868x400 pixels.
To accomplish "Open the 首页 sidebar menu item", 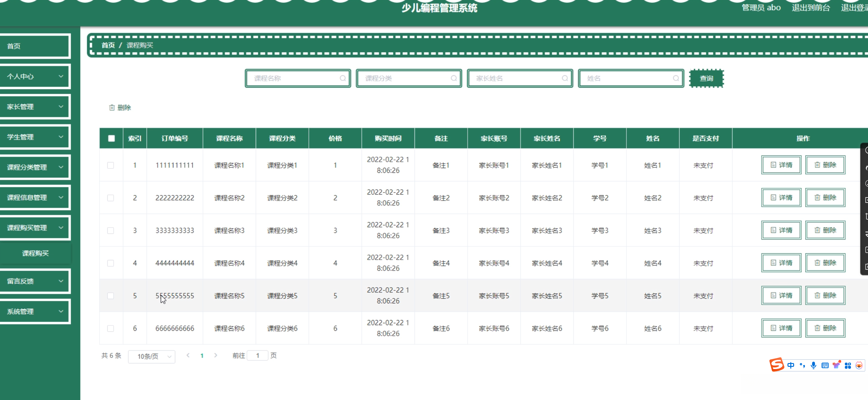I will [35, 46].
